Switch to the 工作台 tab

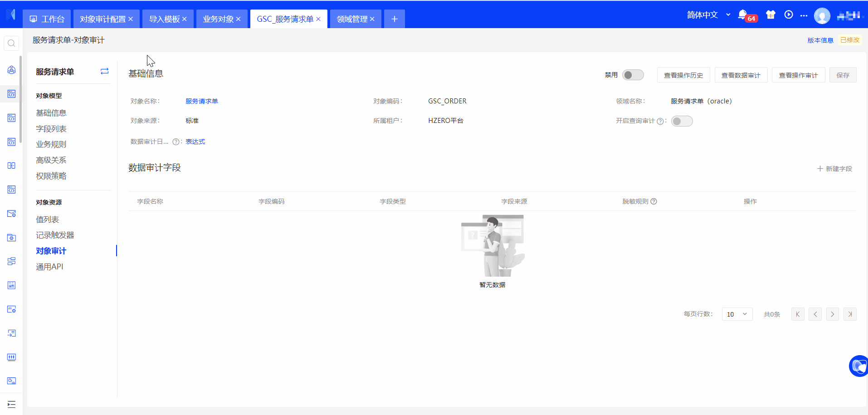click(x=47, y=19)
